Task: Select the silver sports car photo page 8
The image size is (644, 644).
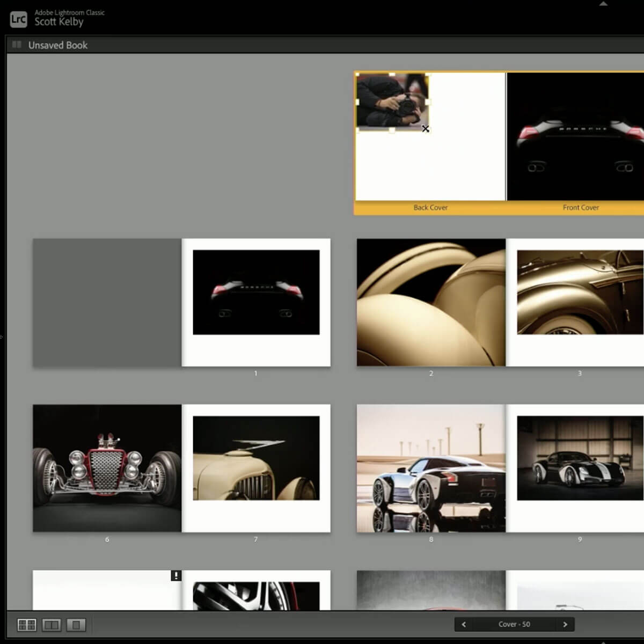Action: pyautogui.click(x=431, y=468)
